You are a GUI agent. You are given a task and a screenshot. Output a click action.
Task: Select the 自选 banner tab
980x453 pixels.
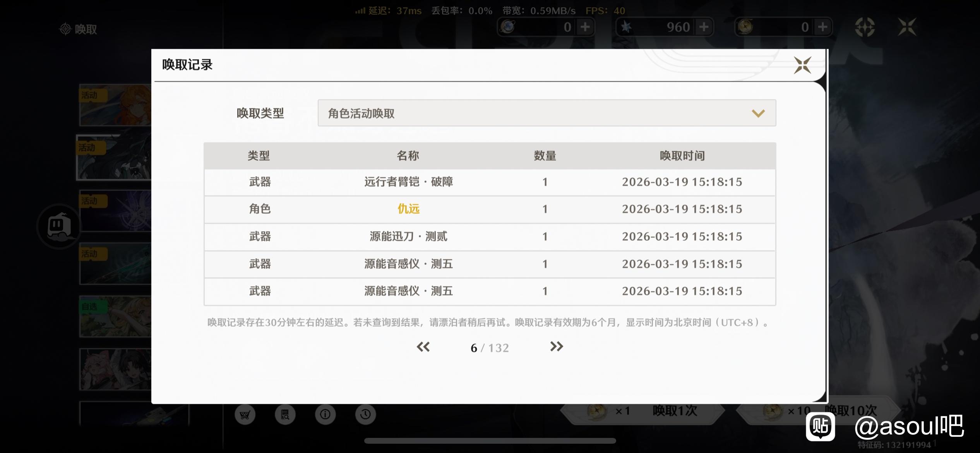point(115,317)
